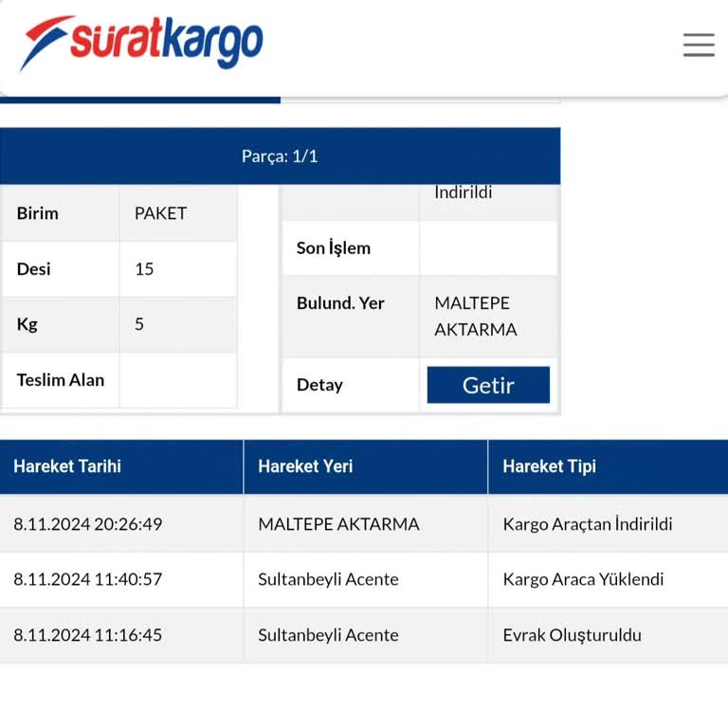Click the Hareket Yeri column header
Viewport: 728px width, 728px height.
click(x=365, y=466)
